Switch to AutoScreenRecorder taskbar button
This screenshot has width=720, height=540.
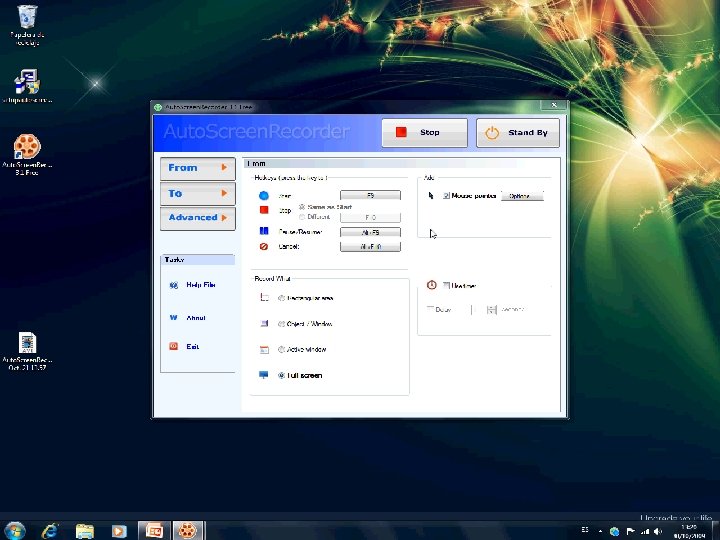(188, 531)
